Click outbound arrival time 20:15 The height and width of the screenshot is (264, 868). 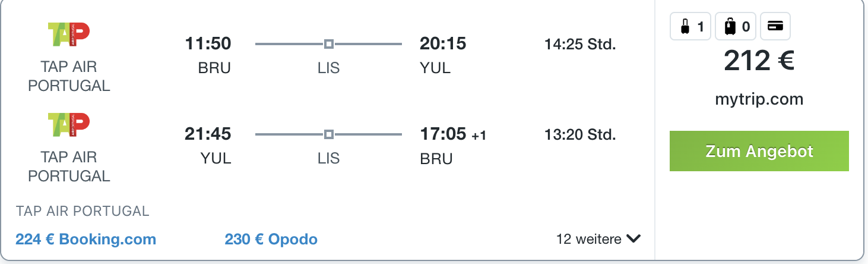point(443,44)
